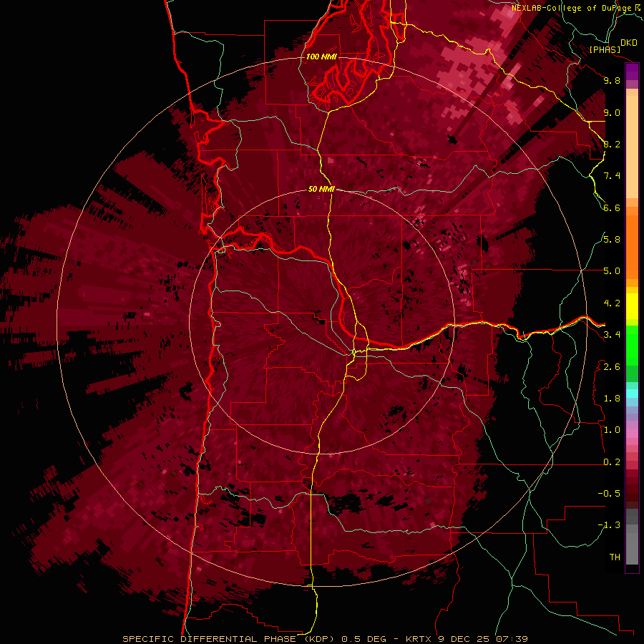Viewport: 644px width, 644px height.
Task: Pick the cyan band on the color bar
Action: [632, 394]
